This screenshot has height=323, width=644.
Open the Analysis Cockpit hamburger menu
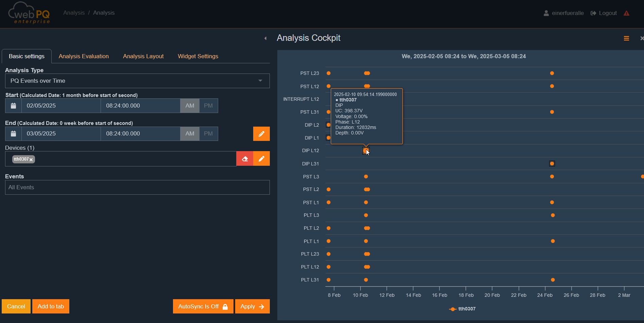click(626, 38)
